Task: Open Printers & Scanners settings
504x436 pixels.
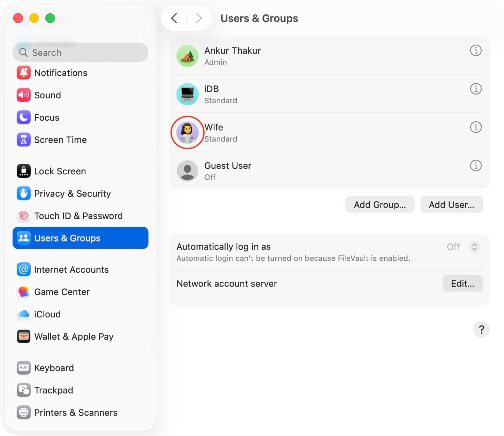Action: click(76, 413)
